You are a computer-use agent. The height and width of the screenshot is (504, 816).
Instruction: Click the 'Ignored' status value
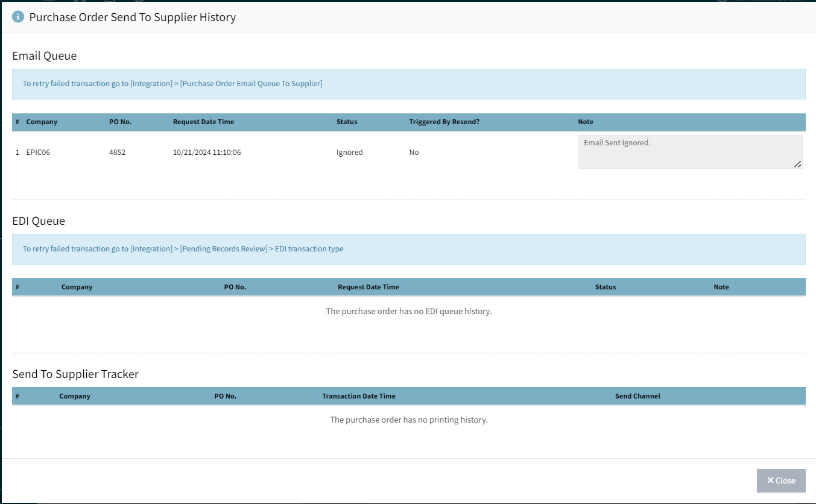349,153
